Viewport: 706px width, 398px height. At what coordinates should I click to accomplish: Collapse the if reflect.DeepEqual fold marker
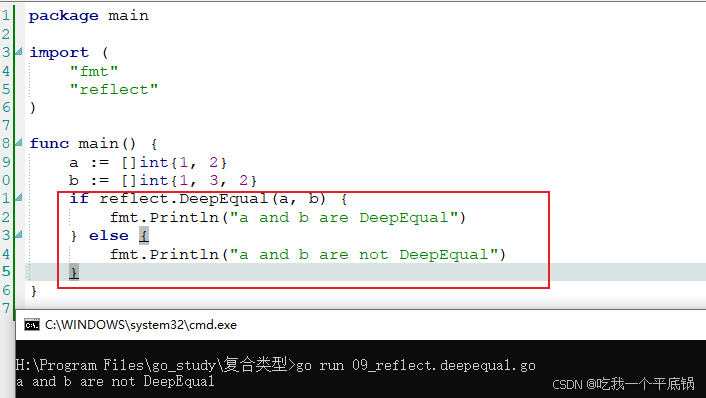tap(18, 197)
